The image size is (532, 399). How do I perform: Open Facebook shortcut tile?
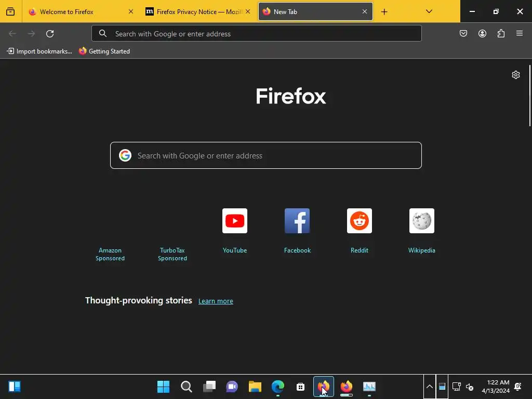point(297,221)
